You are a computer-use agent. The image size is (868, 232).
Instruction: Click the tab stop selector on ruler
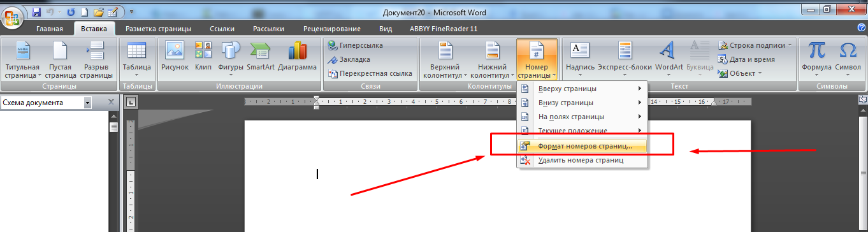[131, 101]
